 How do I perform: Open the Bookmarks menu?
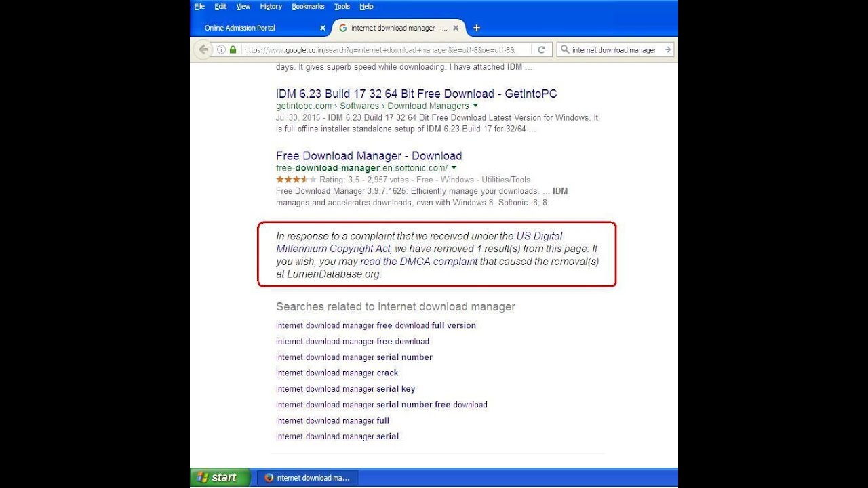point(308,6)
